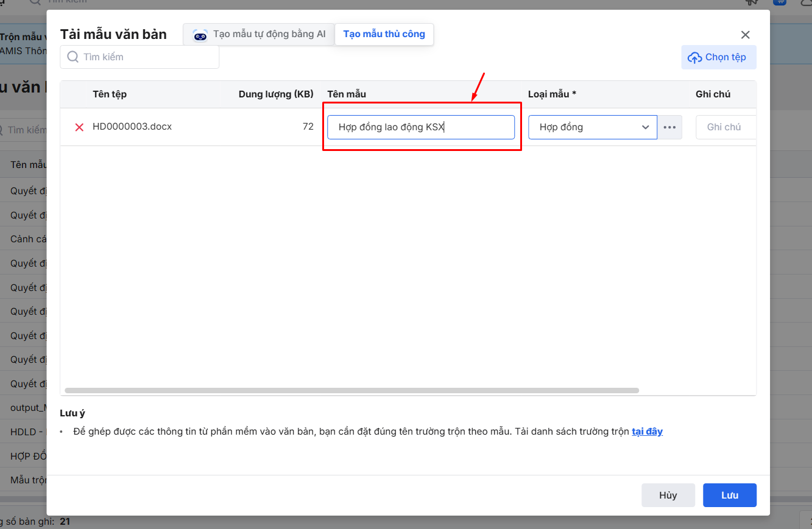Click the Ghi chú column header

pyautogui.click(x=713, y=94)
